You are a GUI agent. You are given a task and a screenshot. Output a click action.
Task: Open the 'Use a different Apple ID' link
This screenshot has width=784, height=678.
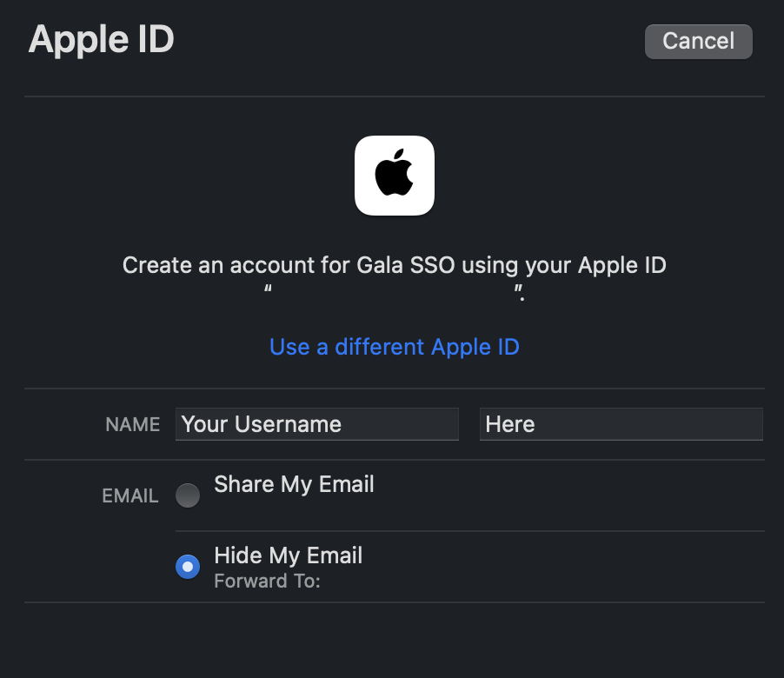[395, 347]
